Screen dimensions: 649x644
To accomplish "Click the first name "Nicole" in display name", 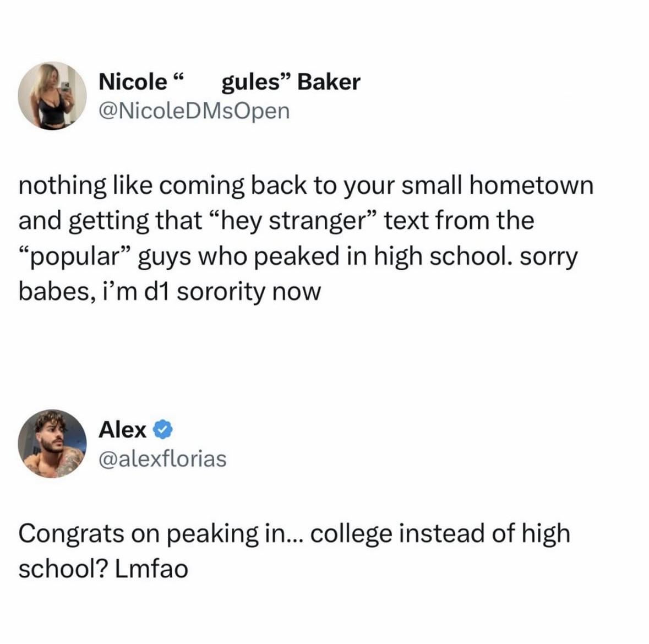I will tap(132, 82).
